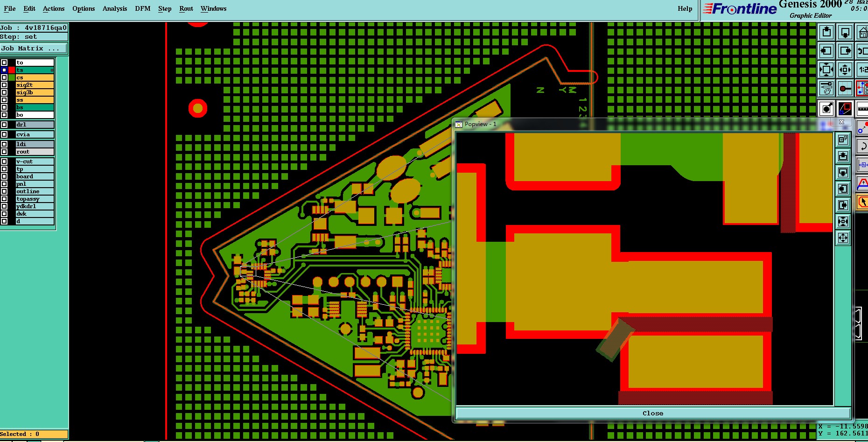Screen dimensions: 868x442
Task: Select the ydkdrl layer name
Action: pyautogui.click(x=35, y=206)
